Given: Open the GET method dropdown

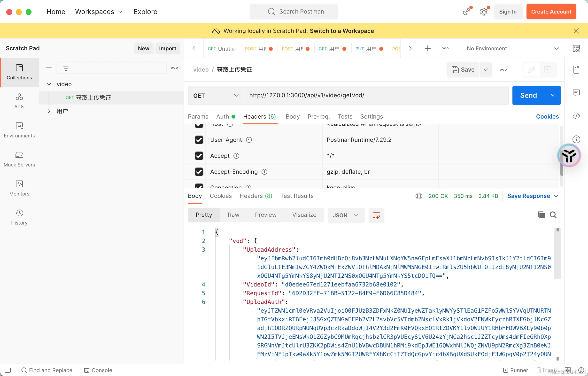Looking at the screenshot, I should coord(216,96).
